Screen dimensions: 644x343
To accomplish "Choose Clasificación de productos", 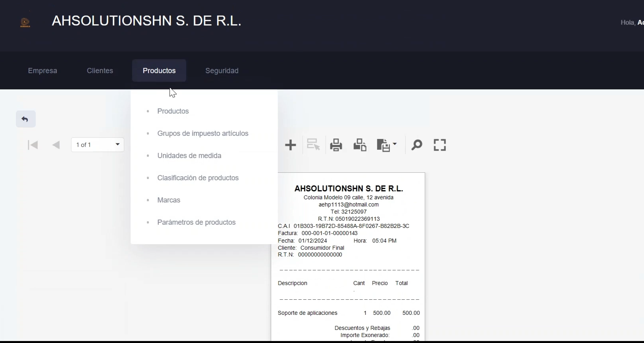I will (x=198, y=178).
